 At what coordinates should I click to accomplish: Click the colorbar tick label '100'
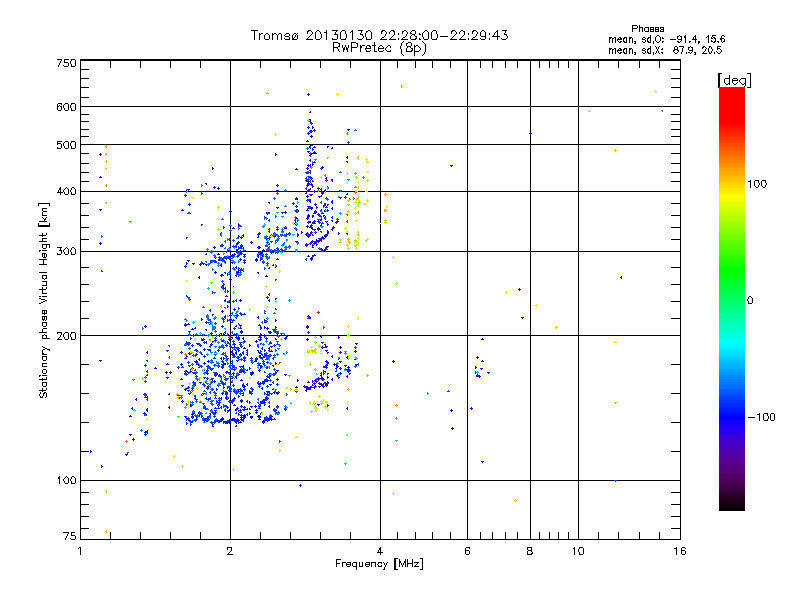point(757,184)
